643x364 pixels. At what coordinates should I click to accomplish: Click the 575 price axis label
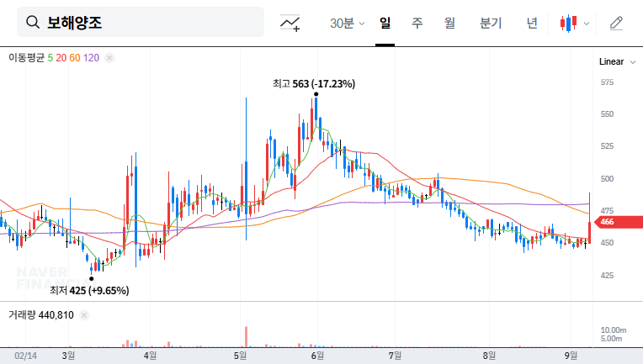click(x=607, y=82)
